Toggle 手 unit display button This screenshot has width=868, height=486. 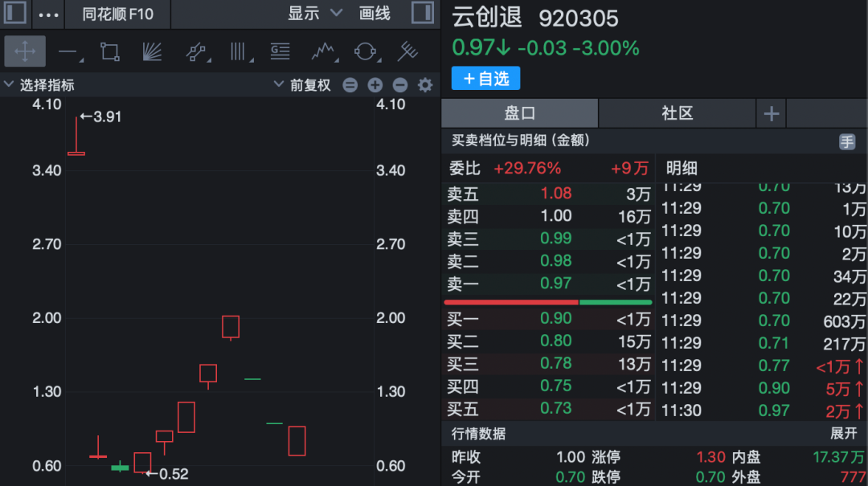pyautogui.click(x=847, y=141)
